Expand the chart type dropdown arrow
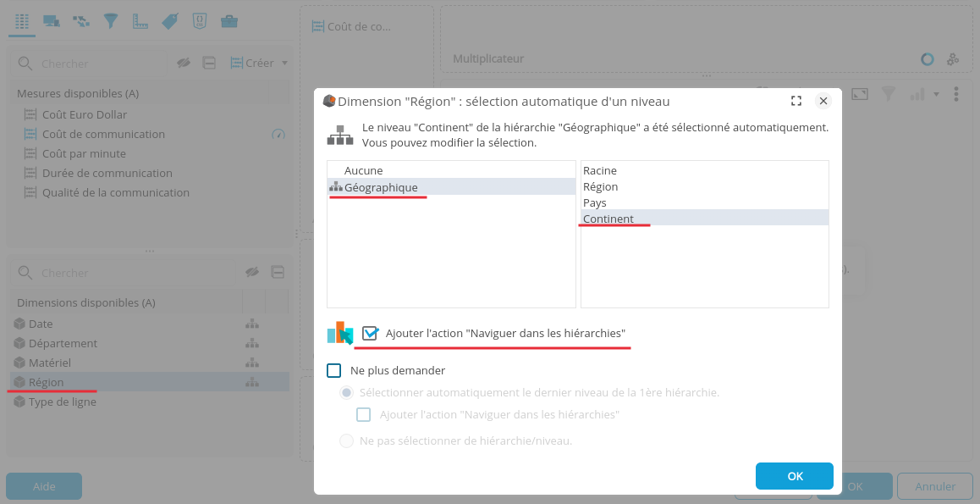The image size is (980, 504). [x=936, y=94]
